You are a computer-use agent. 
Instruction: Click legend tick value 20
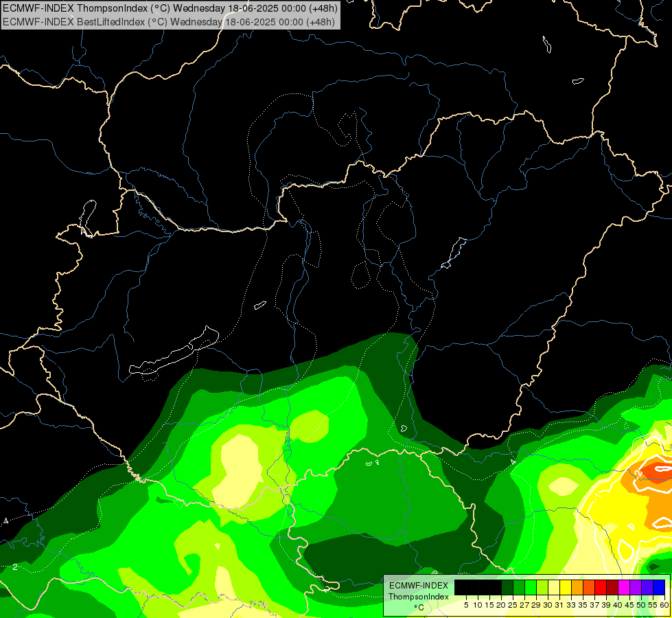501,605
